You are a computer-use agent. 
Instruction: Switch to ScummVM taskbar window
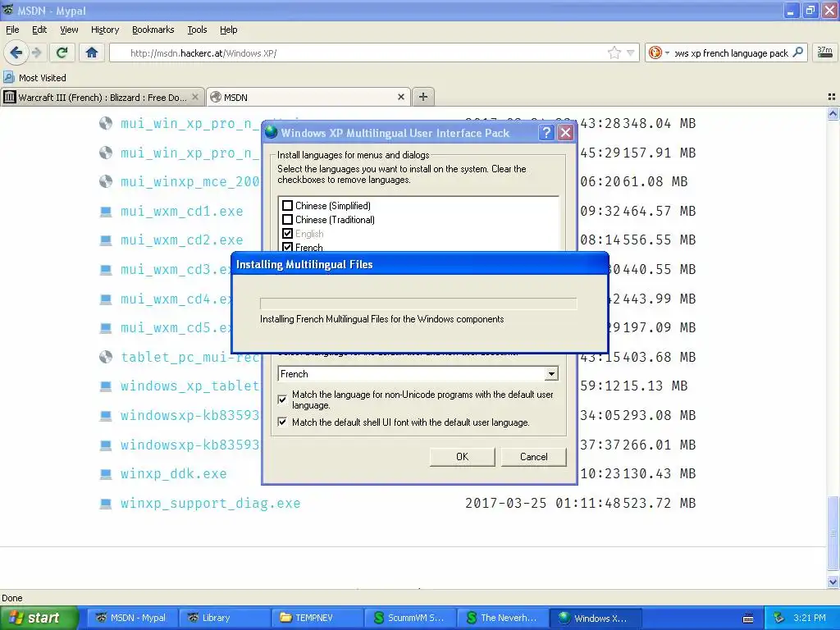410,618
